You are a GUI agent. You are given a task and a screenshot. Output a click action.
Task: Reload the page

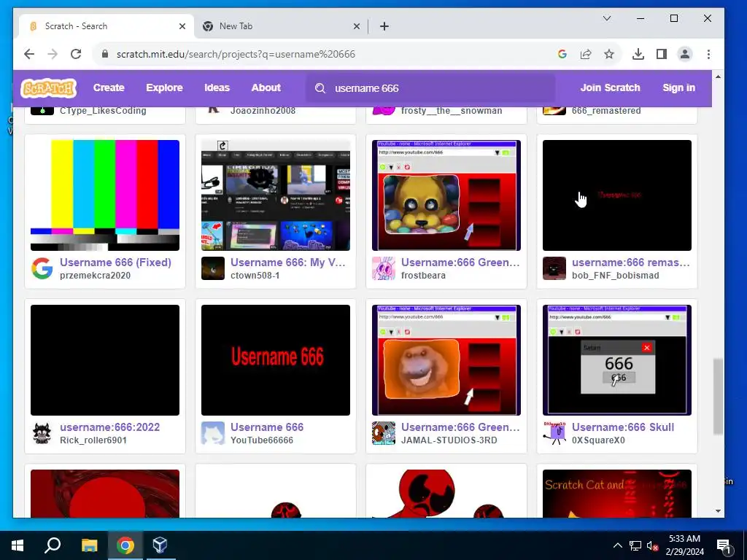76,54
